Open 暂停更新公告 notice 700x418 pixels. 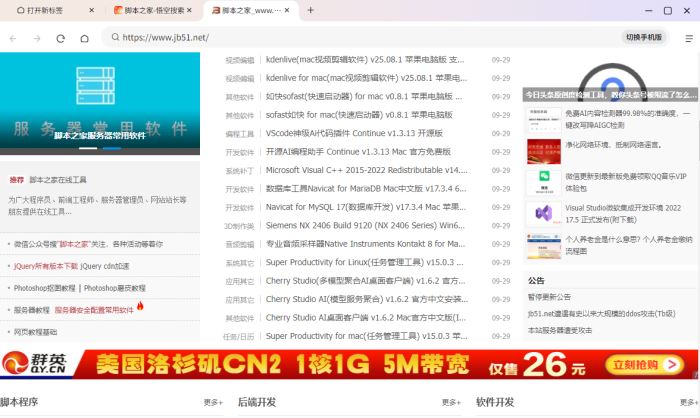[549, 297]
